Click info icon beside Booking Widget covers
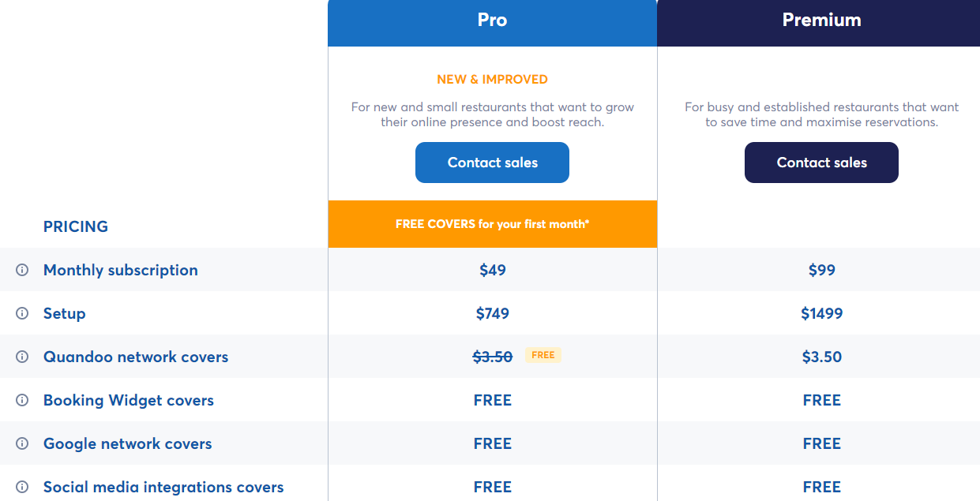 pos(22,400)
